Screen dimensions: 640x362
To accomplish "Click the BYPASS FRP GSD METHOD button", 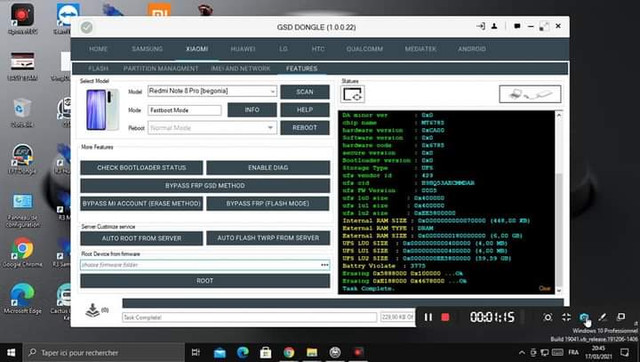I will tap(205, 186).
